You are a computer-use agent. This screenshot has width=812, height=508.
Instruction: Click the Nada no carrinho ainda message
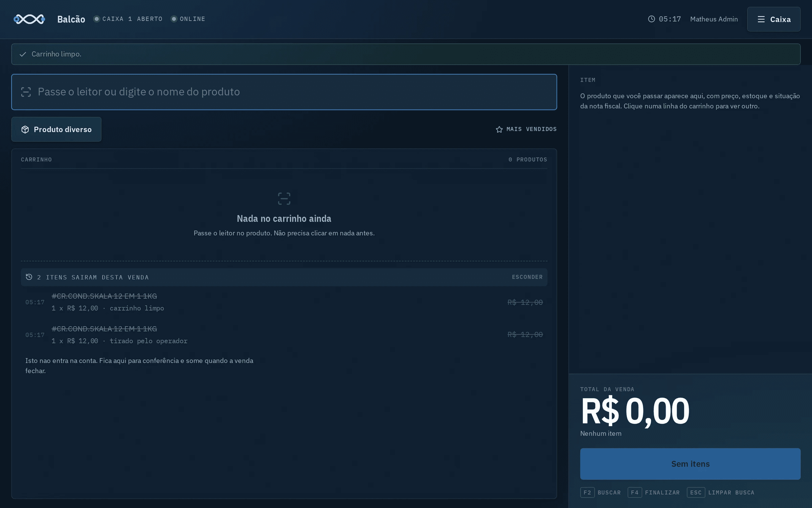[284, 219]
